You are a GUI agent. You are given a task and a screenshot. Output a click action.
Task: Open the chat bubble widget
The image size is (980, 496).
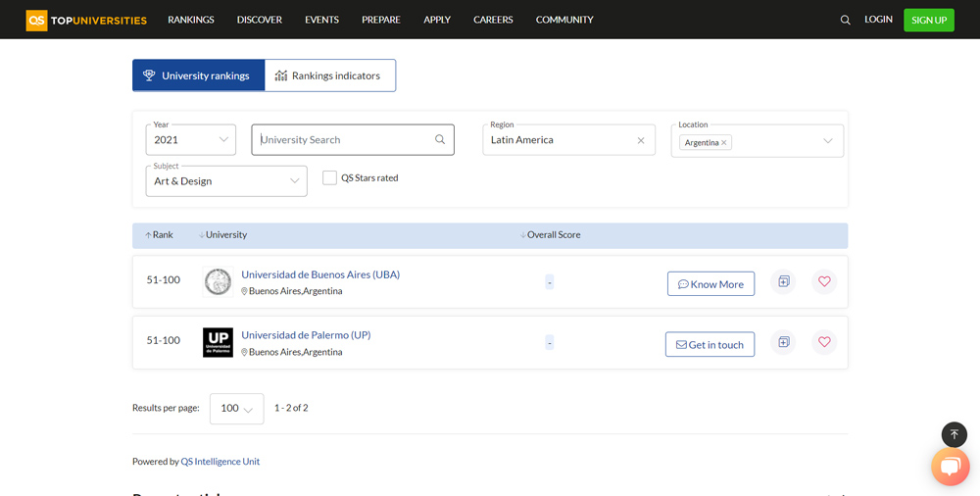pyautogui.click(x=950, y=467)
